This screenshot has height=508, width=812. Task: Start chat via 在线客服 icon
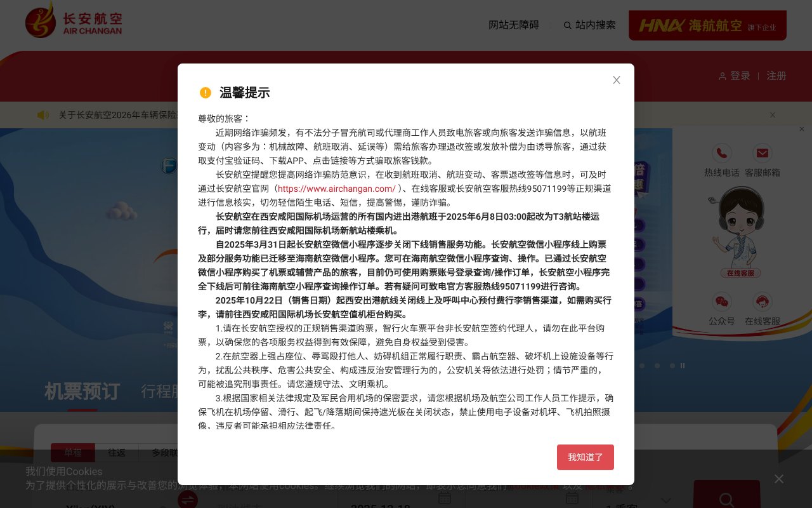pyautogui.click(x=763, y=302)
